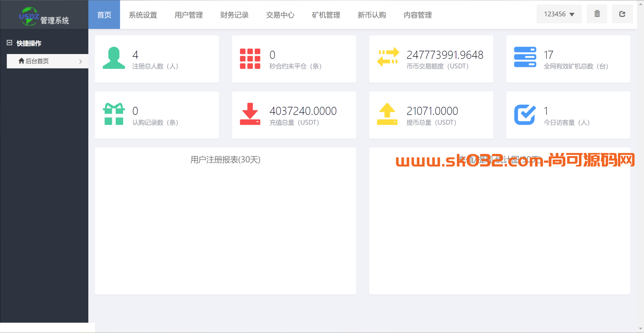This screenshot has height=333, width=644.
Task: Click the 今日访客量（人） label
Action: click(567, 123)
